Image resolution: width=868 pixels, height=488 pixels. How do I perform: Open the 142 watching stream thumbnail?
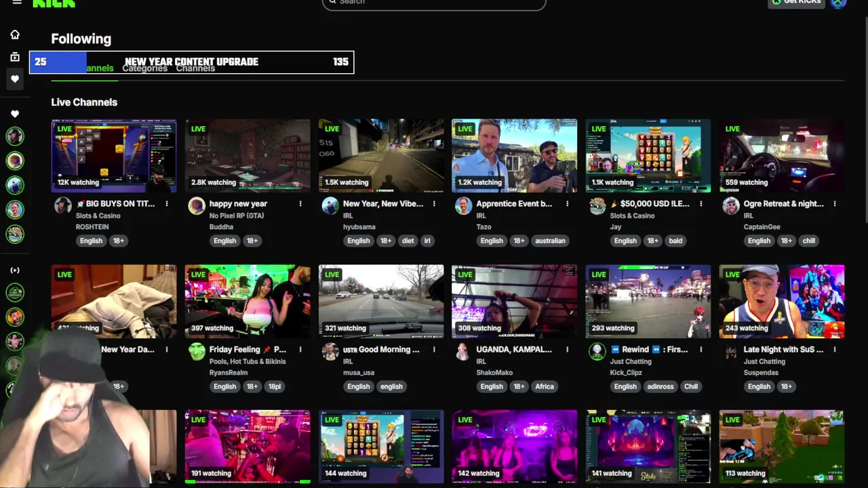(515, 447)
